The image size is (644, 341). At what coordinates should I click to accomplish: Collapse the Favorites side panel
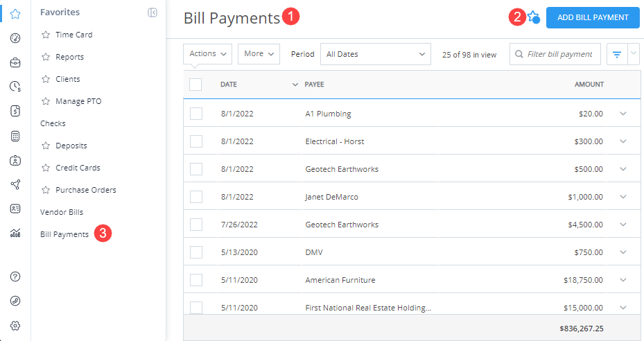click(x=153, y=12)
